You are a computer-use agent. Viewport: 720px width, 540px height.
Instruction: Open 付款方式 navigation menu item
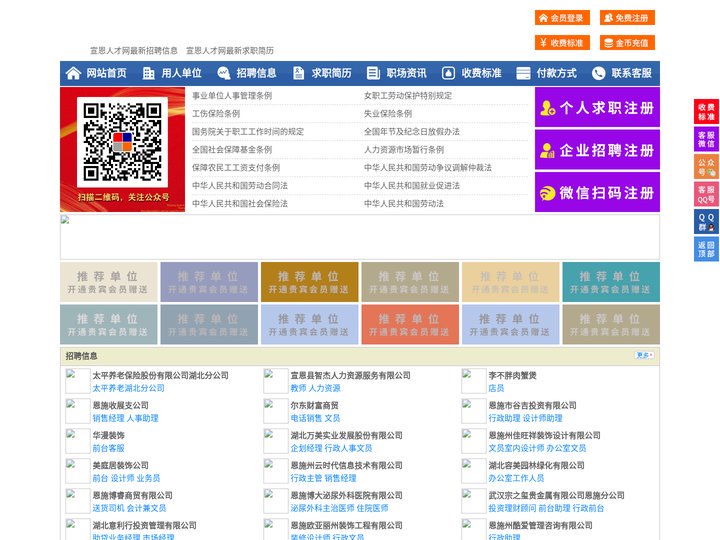click(x=557, y=73)
